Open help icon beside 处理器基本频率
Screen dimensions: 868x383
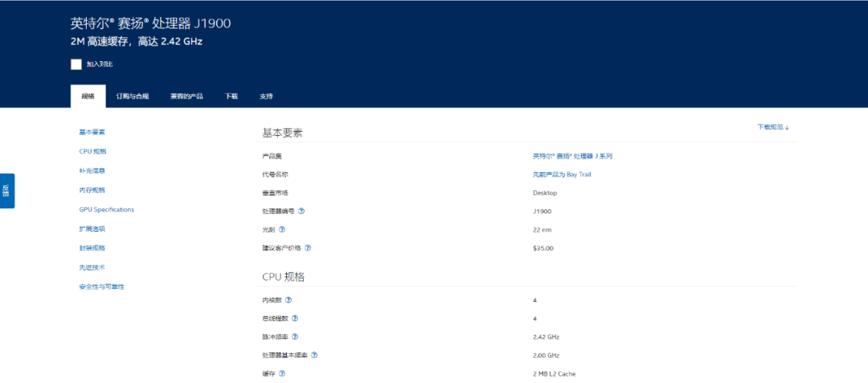314,355
